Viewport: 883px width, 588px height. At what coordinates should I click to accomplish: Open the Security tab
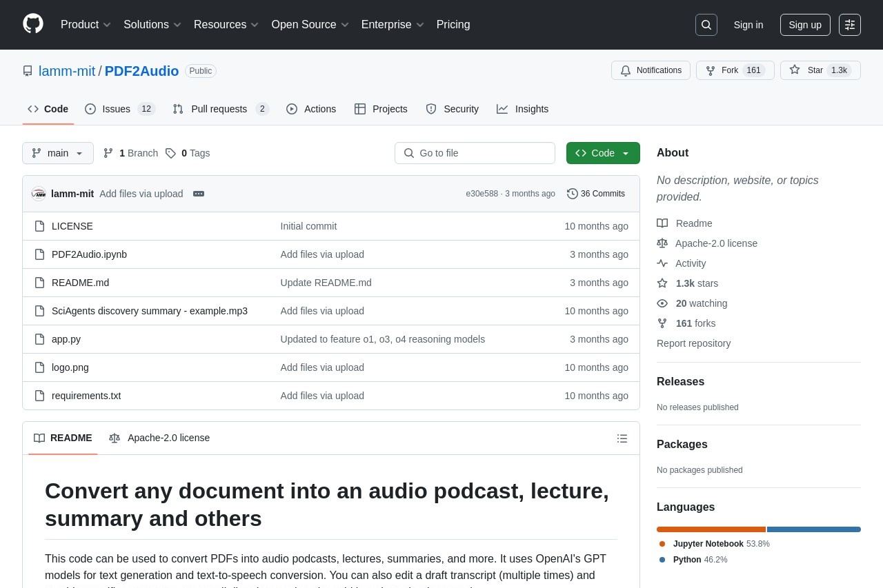click(453, 109)
